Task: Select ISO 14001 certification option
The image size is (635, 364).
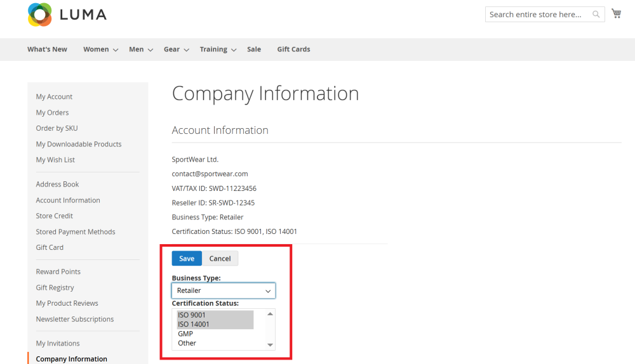Action: 215,324
